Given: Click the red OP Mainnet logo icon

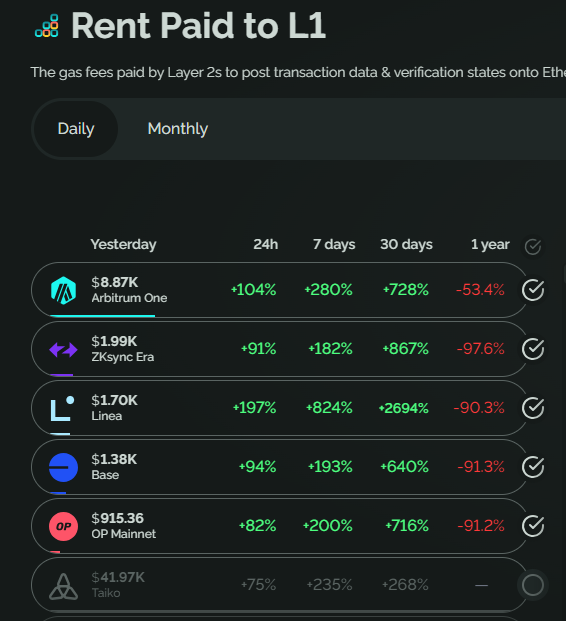Looking at the screenshot, I should pyautogui.click(x=63, y=526).
